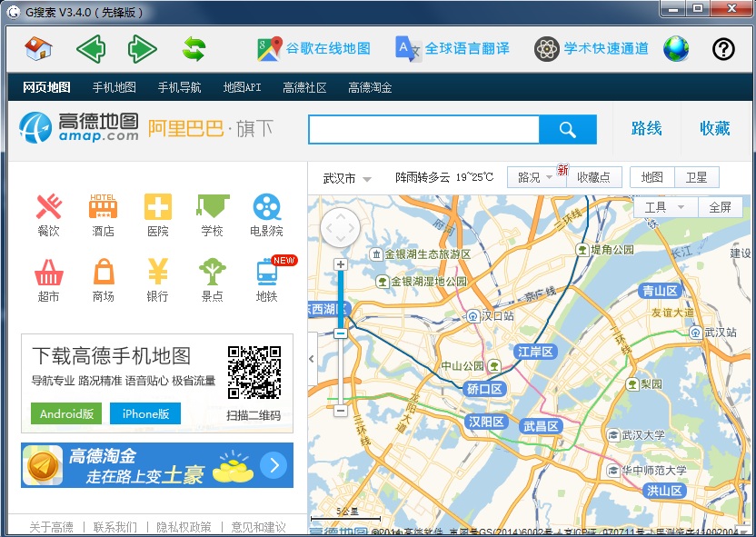Viewport: 756px width, 537px height.
Task: Click the green refresh arrows icon
Action: click(194, 49)
